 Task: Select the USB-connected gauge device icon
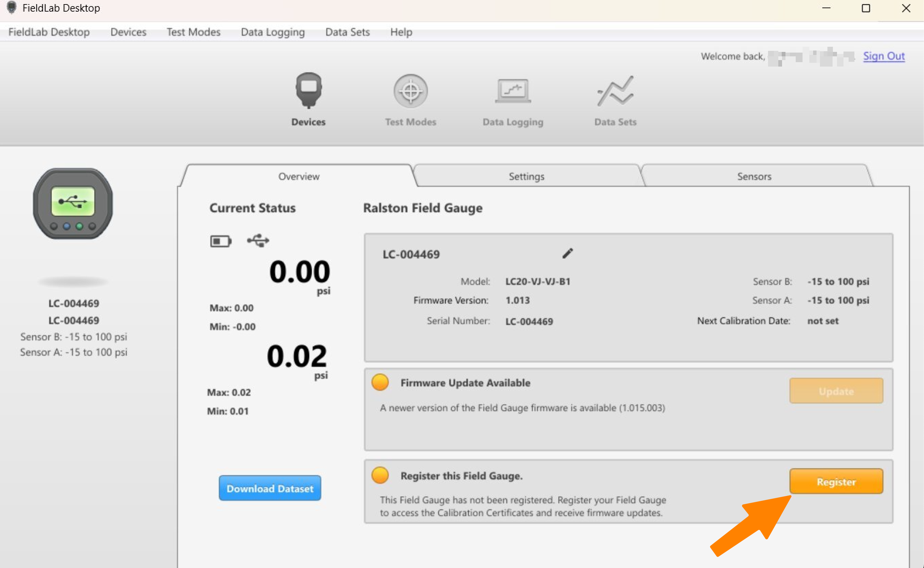click(73, 203)
